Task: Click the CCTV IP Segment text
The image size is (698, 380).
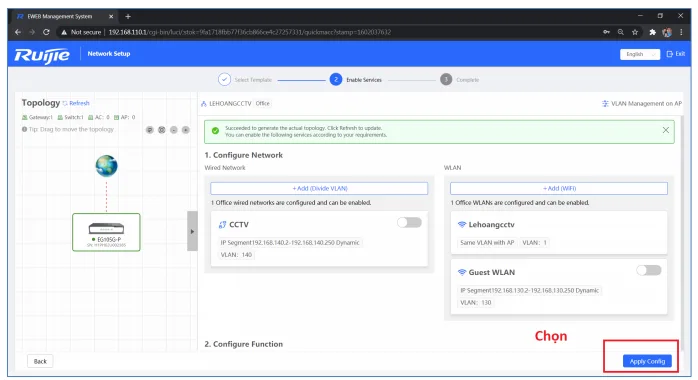Action: pyautogui.click(x=290, y=243)
